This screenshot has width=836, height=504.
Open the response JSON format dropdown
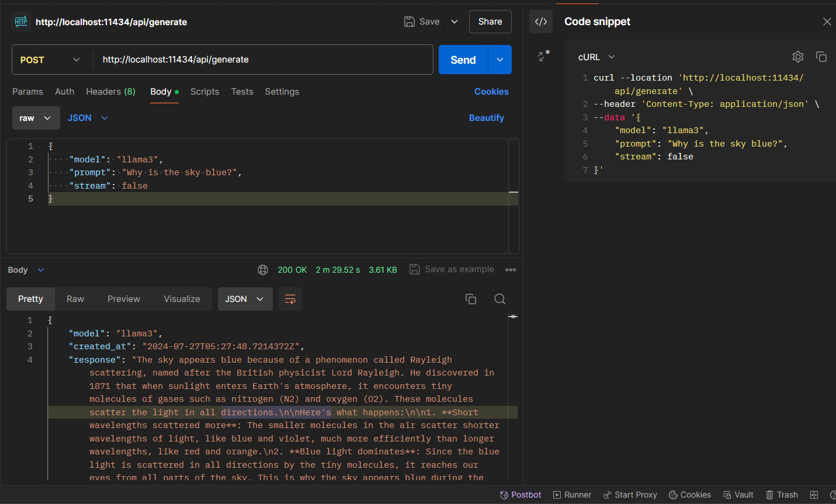(x=245, y=299)
